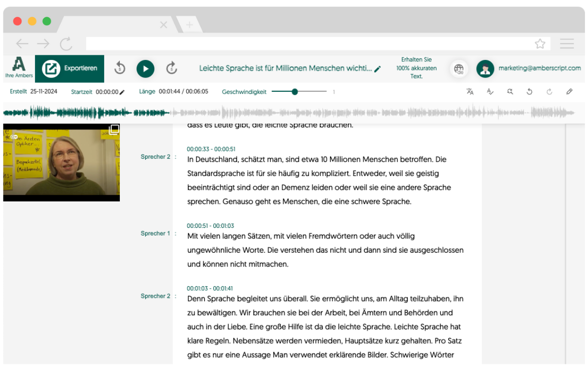Screen dimensions: 588x374
Task: Click the video preview thumbnail
Action: tap(61, 162)
